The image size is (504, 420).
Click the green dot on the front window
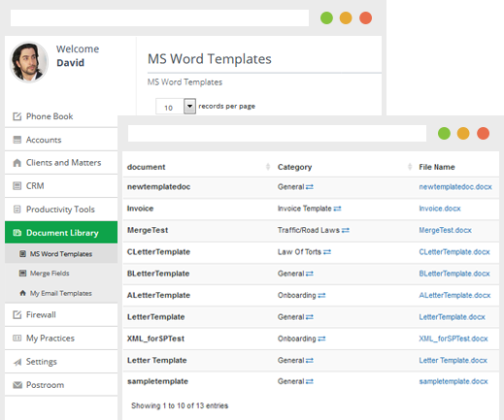point(444,133)
